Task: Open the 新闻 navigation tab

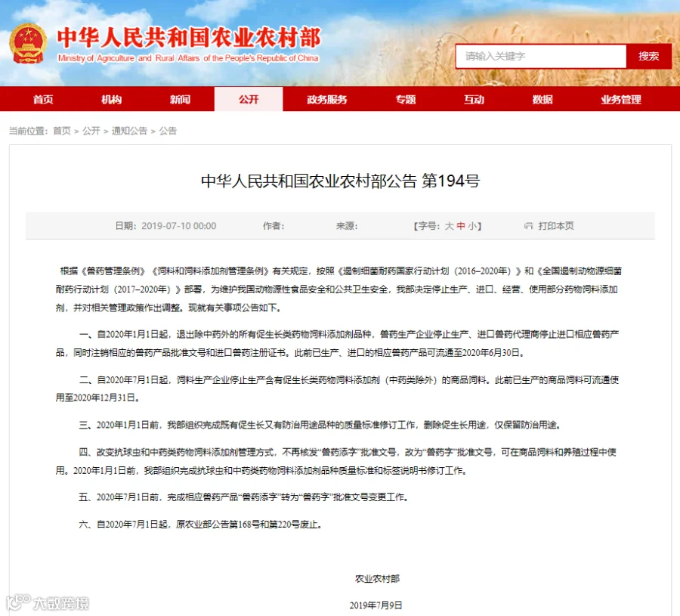Action: [180, 99]
